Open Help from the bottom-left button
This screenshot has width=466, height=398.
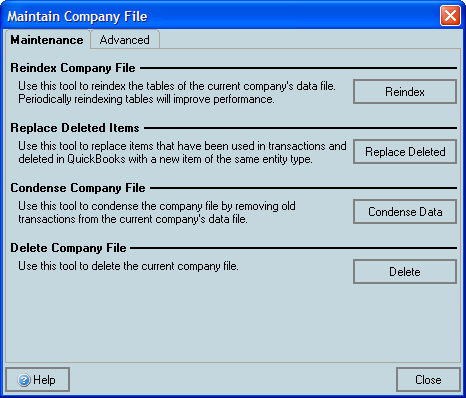tap(38, 380)
